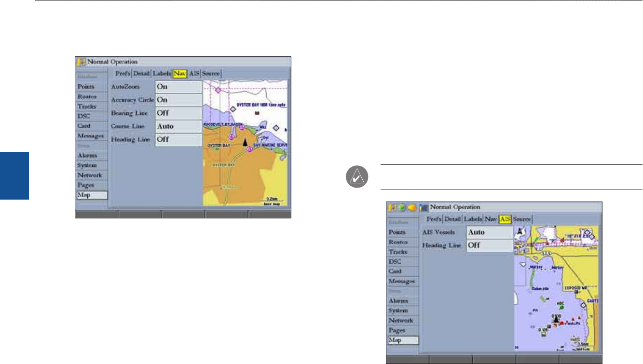643x364 pixels.
Task: Switch to the Detail tab on the Nav screen
Action: [x=142, y=74]
